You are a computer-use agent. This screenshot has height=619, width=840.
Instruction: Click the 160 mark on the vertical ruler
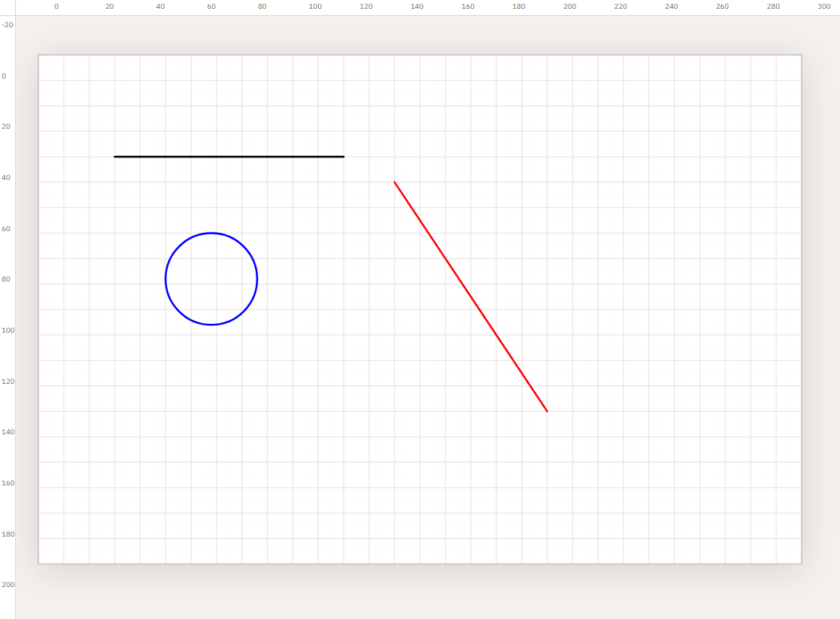8,483
